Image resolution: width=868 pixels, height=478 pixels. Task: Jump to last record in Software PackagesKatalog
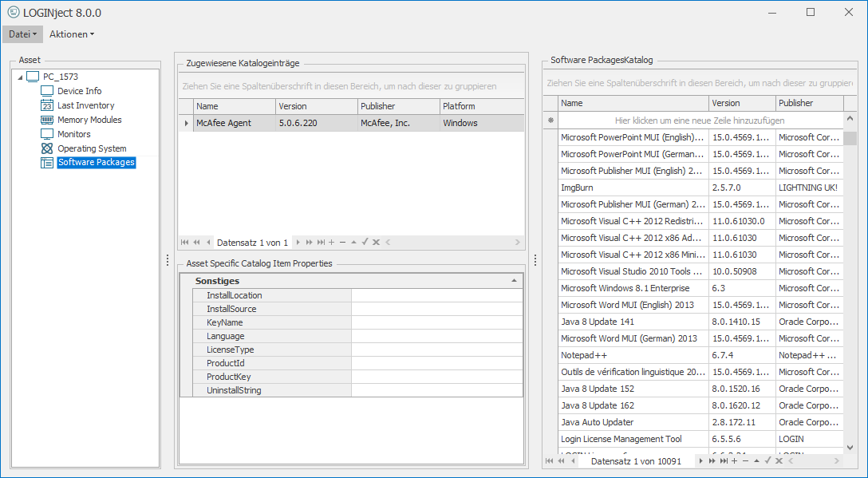coord(723,461)
